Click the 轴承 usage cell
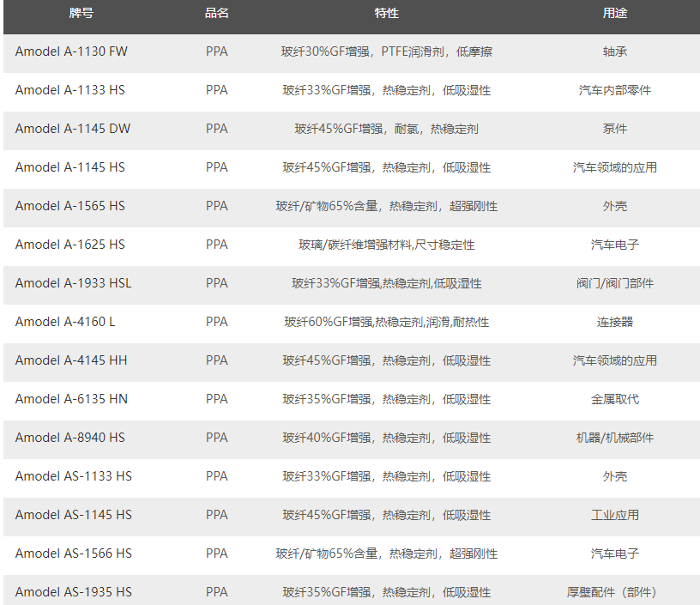 tap(614, 51)
